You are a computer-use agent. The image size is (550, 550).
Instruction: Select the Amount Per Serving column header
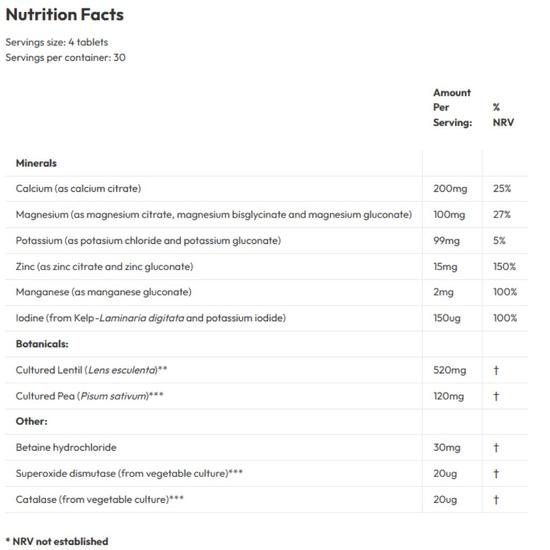[x=452, y=107]
